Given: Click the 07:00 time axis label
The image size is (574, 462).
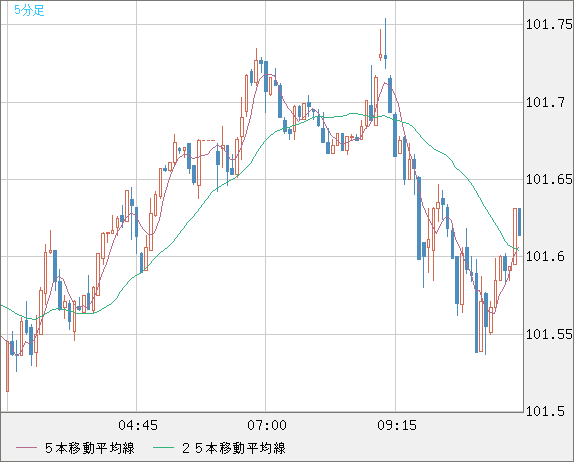Looking at the screenshot, I should [267, 425].
